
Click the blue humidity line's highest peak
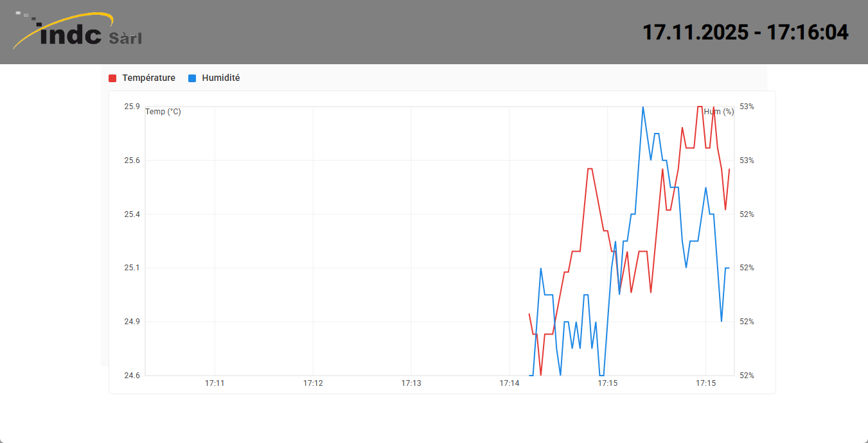tap(642, 107)
